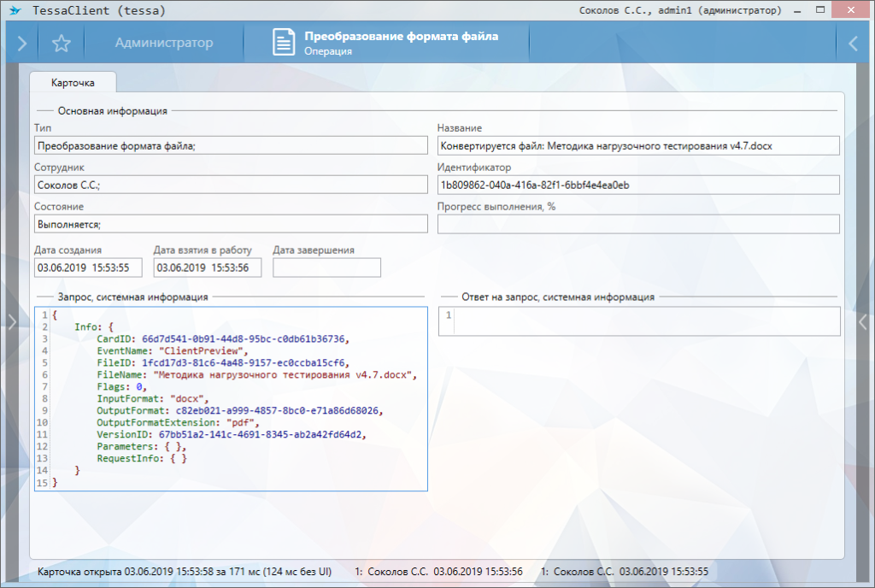Click the Тип input field
Screen dimensions: 875x588
click(x=231, y=145)
